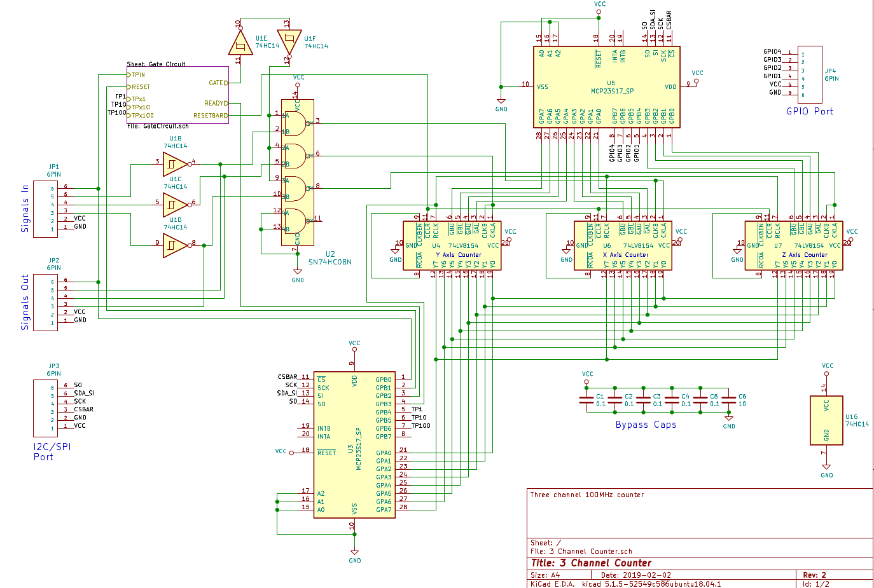Click the KiCad E.D.A. version text
Screen dimensions: 874x588
point(626,584)
